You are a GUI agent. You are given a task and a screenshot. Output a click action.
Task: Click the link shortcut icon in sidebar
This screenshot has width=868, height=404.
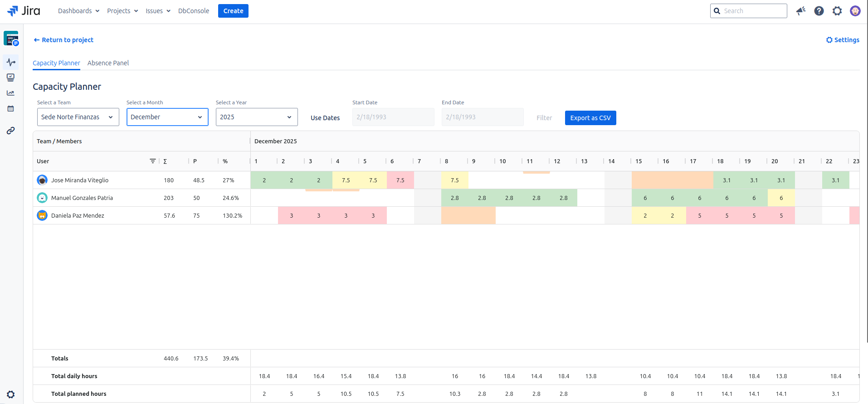pyautogui.click(x=11, y=131)
